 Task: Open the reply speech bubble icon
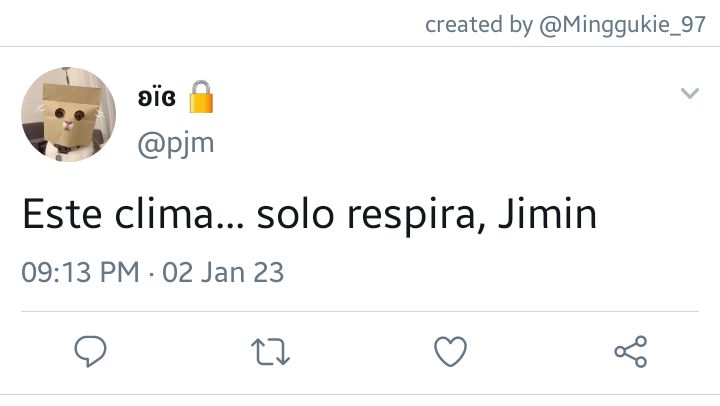90,351
